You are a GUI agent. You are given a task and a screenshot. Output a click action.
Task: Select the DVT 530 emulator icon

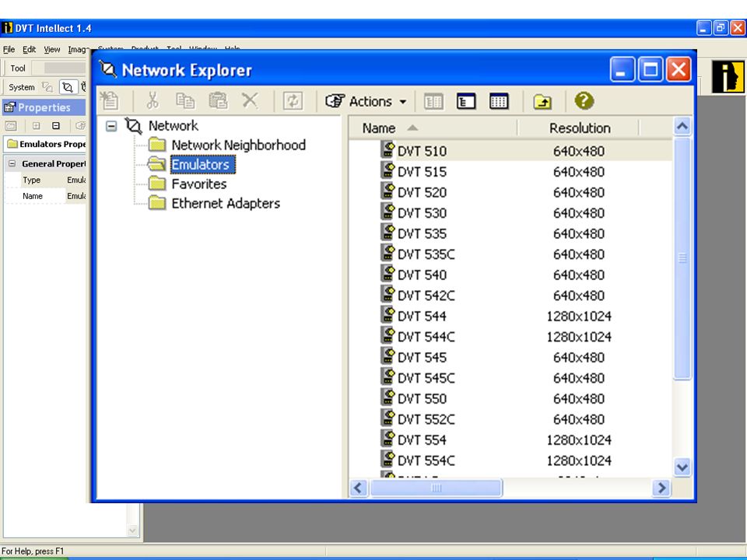pos(388,212)
